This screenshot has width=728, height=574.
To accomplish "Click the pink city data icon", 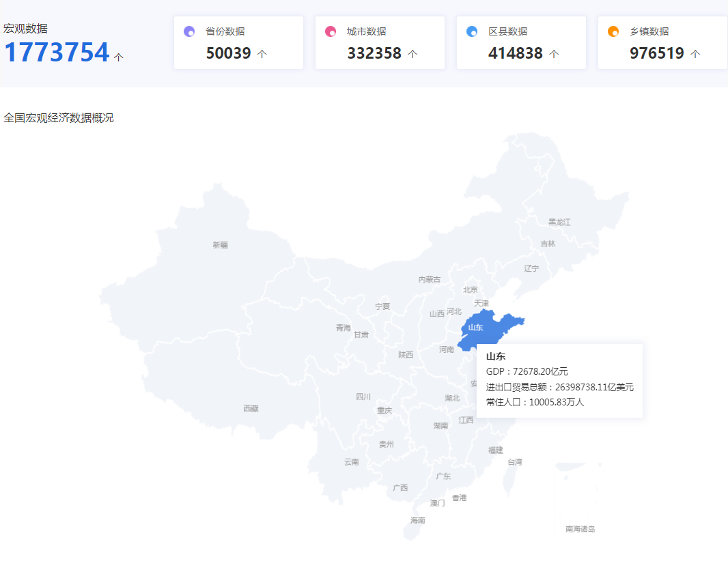I will pos(331,31).
